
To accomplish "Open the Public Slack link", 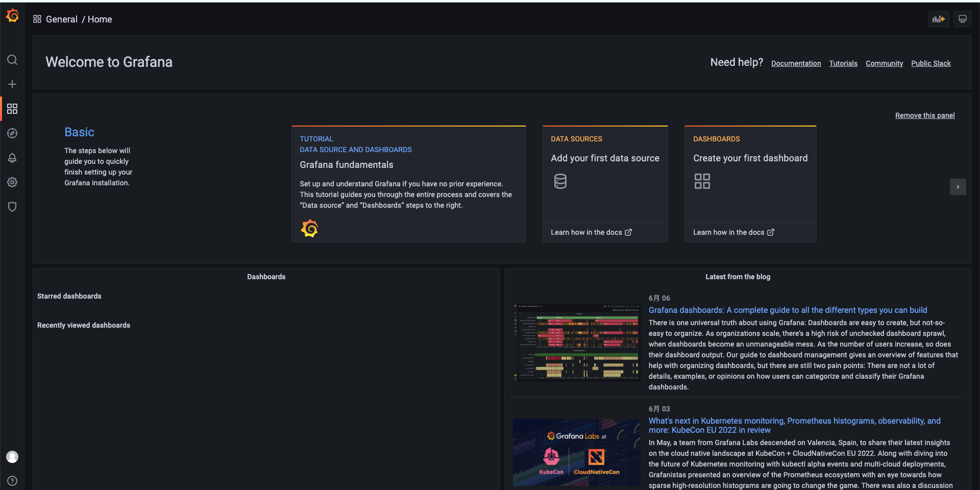I will [x=931, y=63].
